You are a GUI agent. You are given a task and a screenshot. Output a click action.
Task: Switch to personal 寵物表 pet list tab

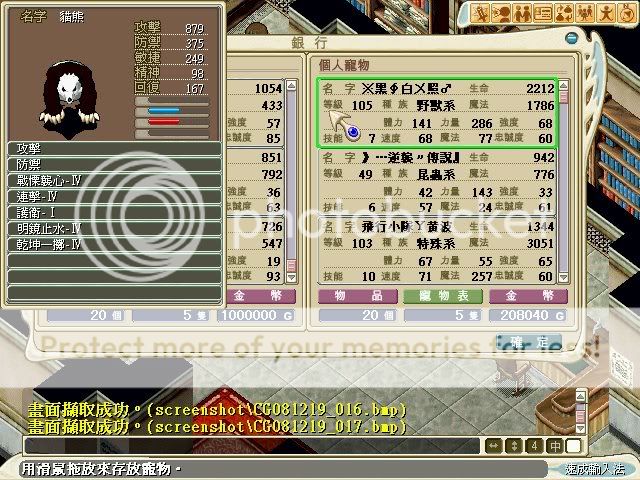tap(433, 296)
